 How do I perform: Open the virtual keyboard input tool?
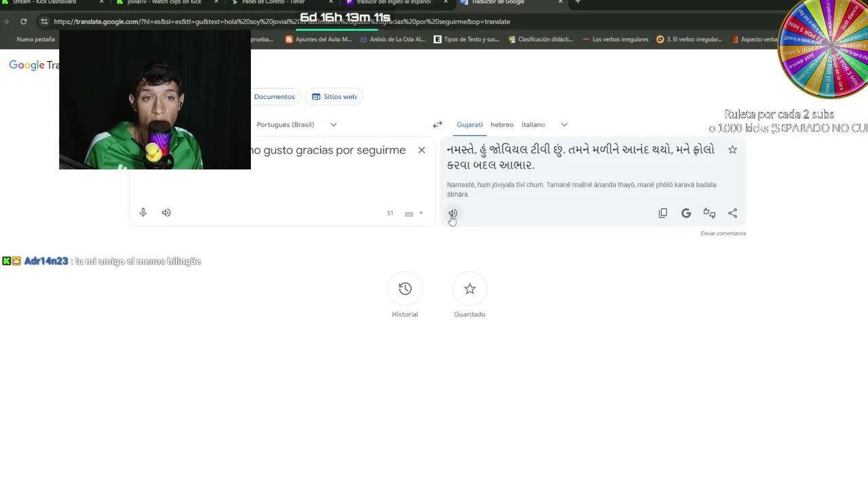click(x=409, y=213)
